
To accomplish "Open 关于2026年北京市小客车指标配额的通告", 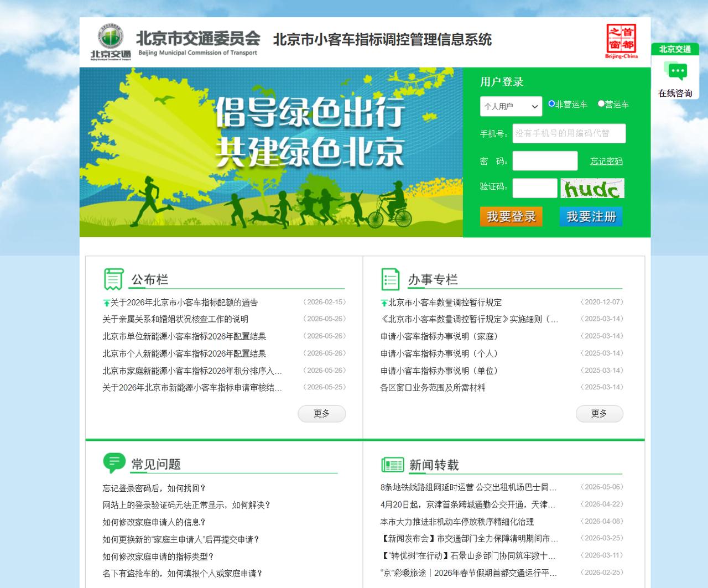I will point(184,303).
